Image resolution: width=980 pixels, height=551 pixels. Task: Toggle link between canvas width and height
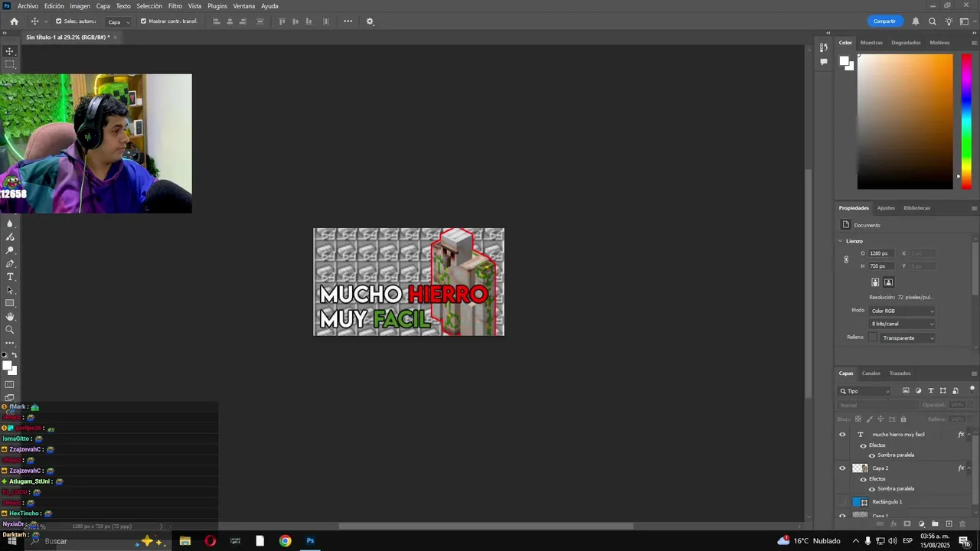[846, 259]
